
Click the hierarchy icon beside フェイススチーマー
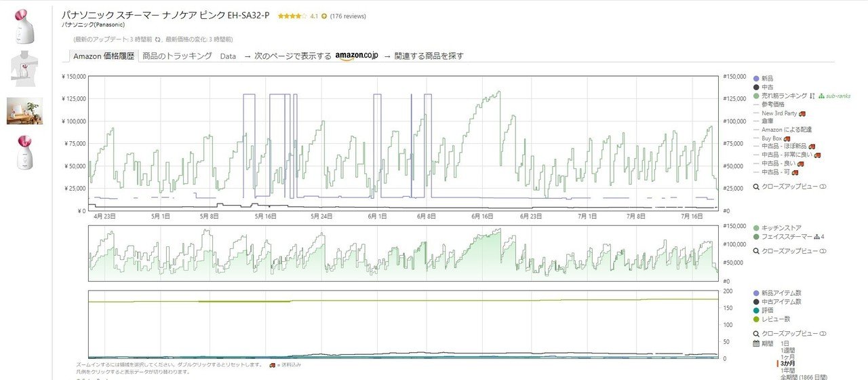[817, 236]
